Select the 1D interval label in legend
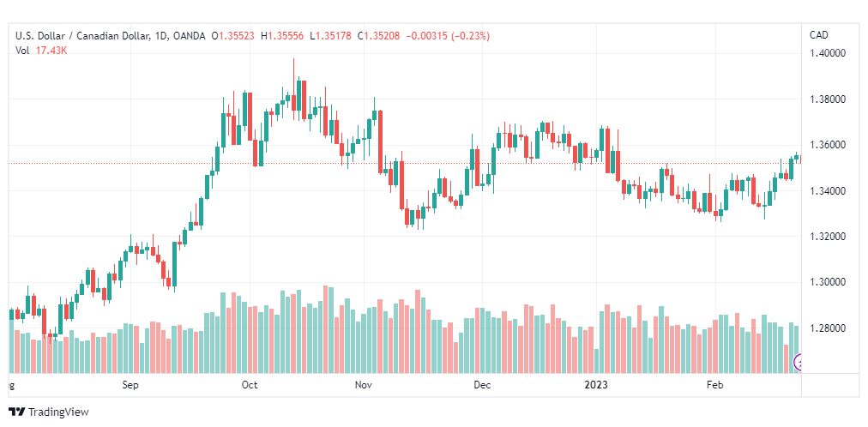The image size is (868, 427). click(x=159, y=36)
